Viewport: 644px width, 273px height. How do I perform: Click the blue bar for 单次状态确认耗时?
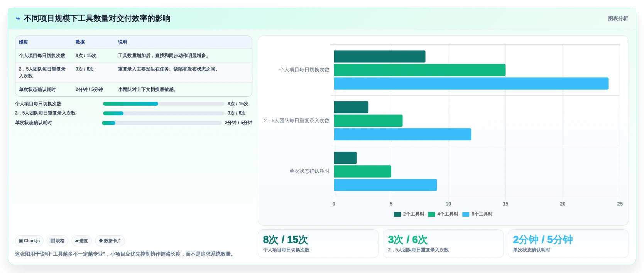(385, 185)
